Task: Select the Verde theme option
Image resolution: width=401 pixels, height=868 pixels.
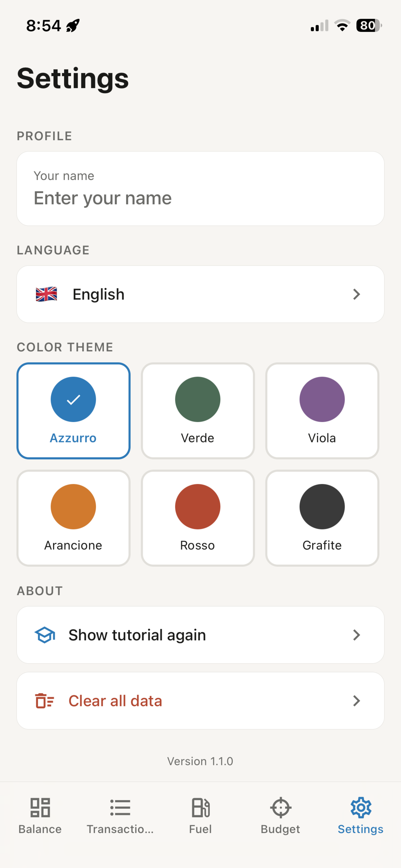Action: (x=198, y=411)
